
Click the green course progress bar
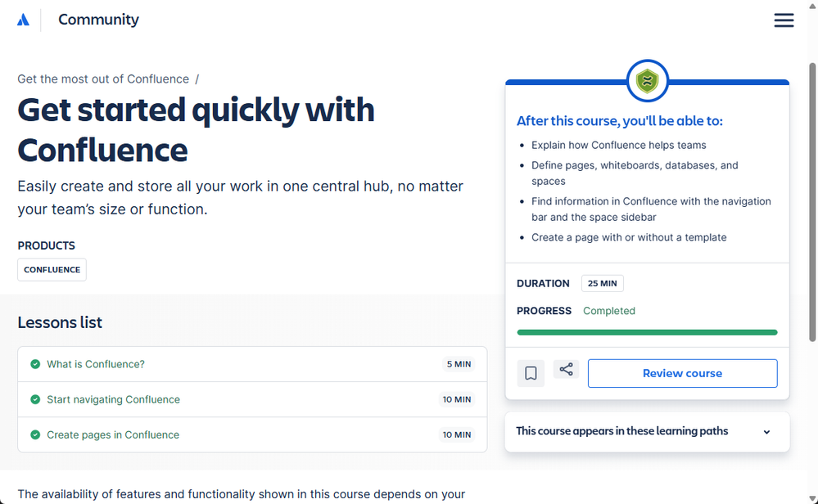coord(647,332)
